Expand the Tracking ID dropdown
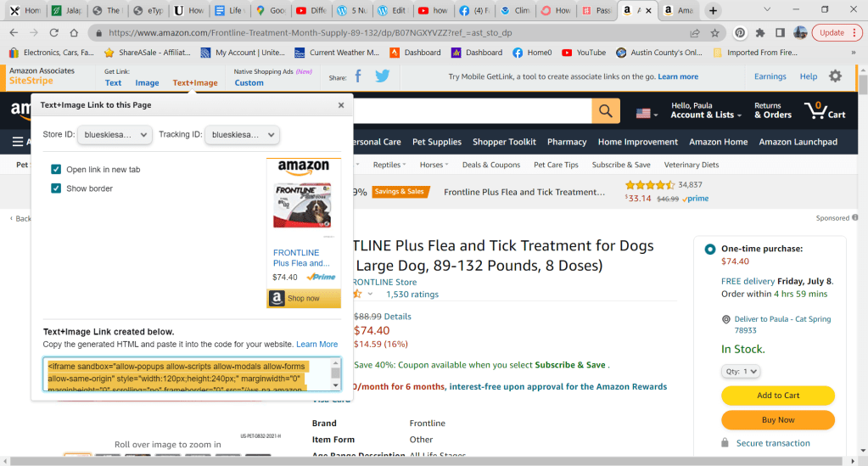 point(242,135)
